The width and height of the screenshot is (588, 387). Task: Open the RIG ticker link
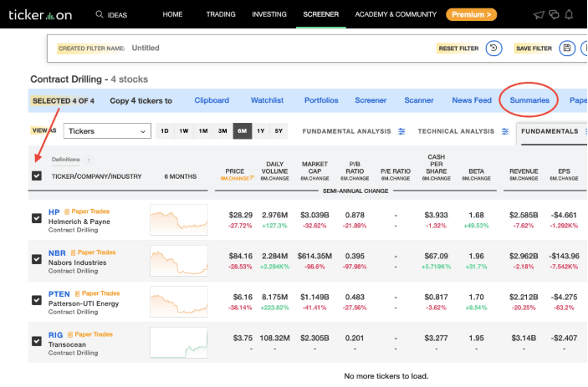55,335
